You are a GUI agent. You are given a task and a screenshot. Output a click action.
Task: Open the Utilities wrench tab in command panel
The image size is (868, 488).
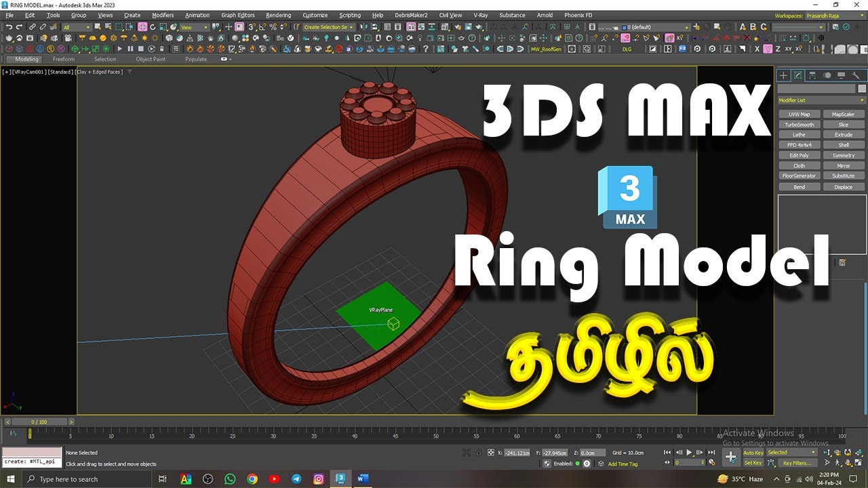(856, 75)
